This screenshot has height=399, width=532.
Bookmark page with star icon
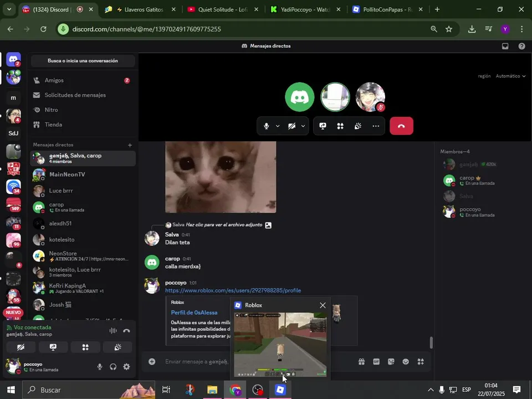449,29
